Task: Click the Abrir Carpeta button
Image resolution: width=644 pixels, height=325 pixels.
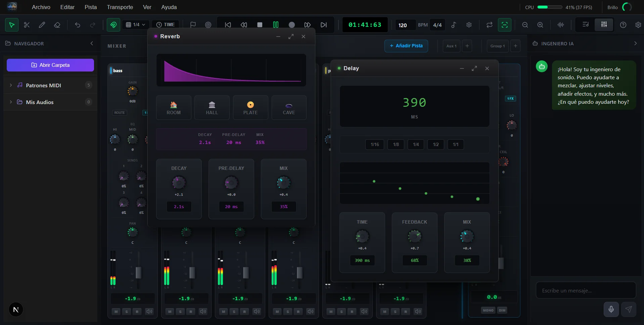Action: [50, 65]
